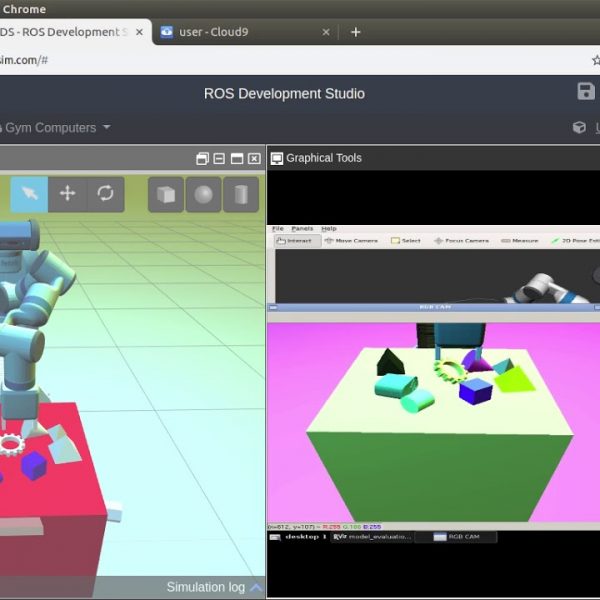This screenshot has width=600, height=600.
Task: Click the yellow gear in RGB CAM view
Action: click(x=450, y=371)
